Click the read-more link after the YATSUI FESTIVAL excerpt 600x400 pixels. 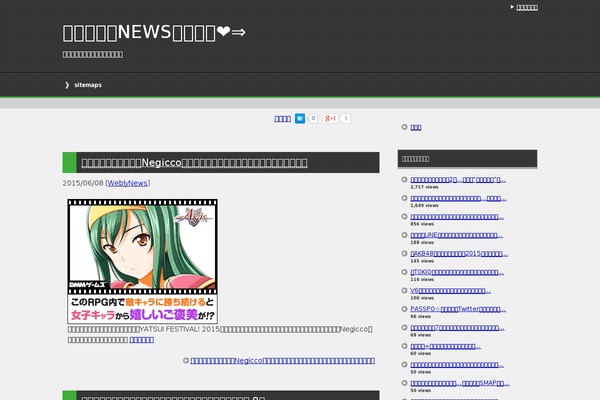click(x=142, y=340)
